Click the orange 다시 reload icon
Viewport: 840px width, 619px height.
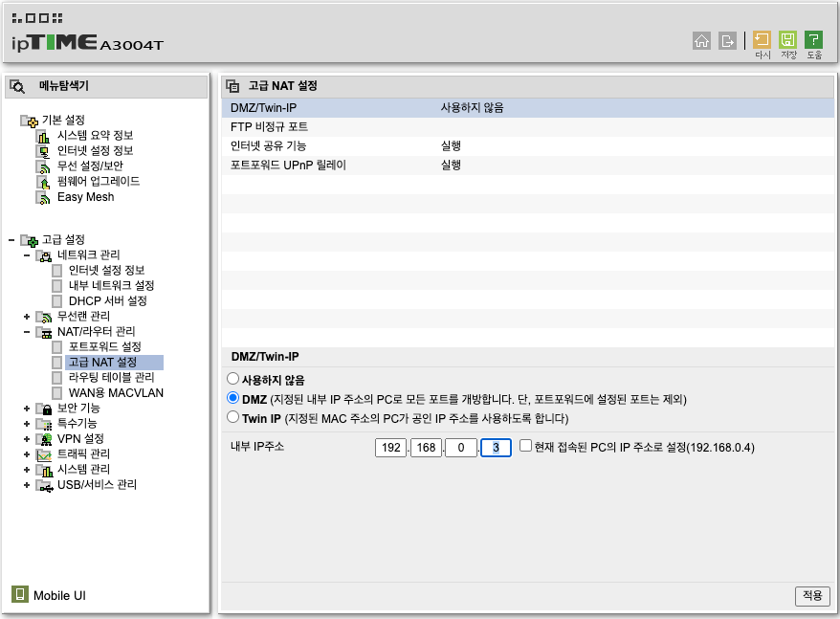pyautogui.click(x=762, y=39)
